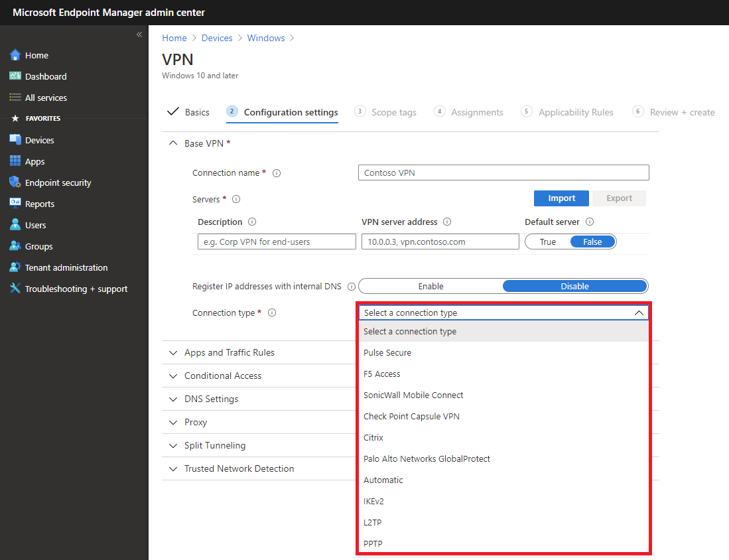Click the VPN server address input field
Screen dimensions: 729x560
(x=440, y=242)
